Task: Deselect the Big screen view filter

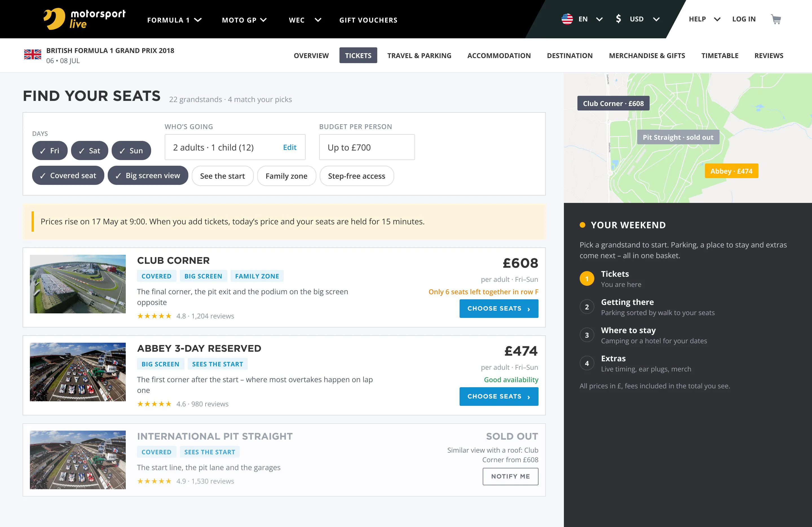Action: pyautogui.click(x=148, y=175)
